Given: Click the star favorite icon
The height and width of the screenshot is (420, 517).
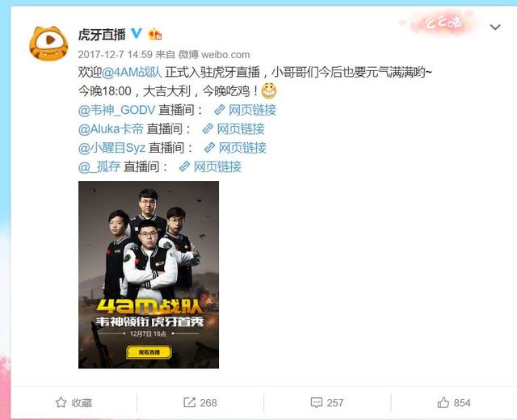Looking at the screenshot, I should pyautogui.click(x=61, y=402).
